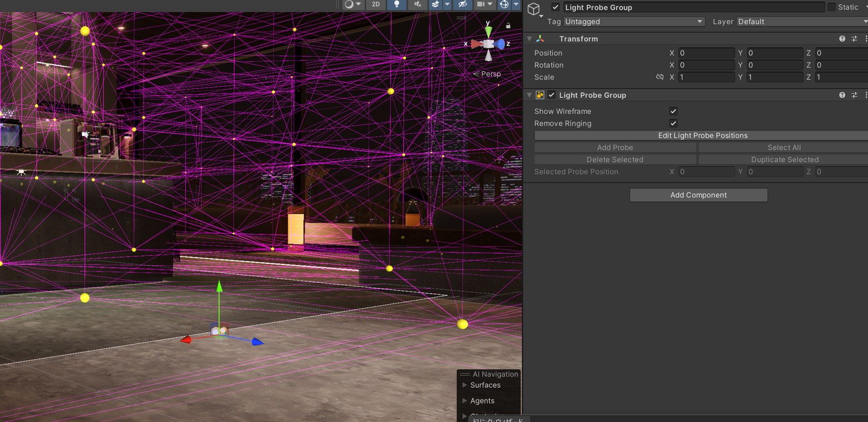This screenshot has width=868, height=422.
Task: Toggle scene effects layers icon
Action: (x=436, y=4)
